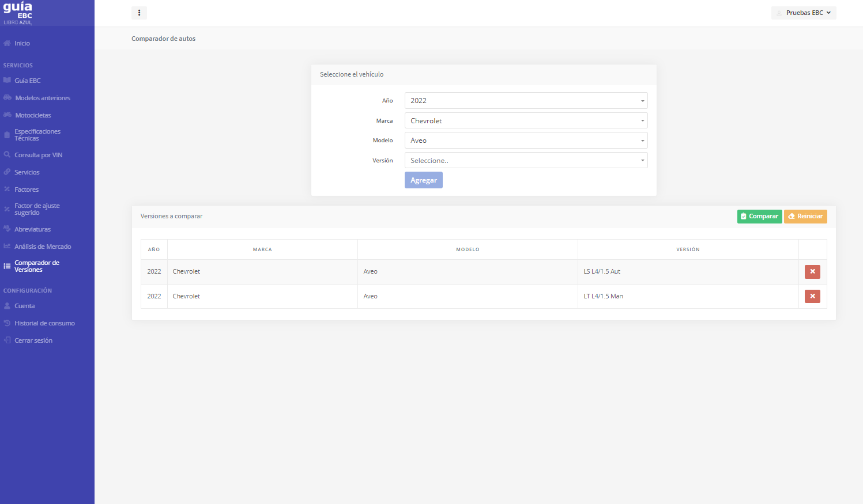Click the green Comparar button
Image resolution: width=863 pixels, height=504 pixels.
(759, 217)
